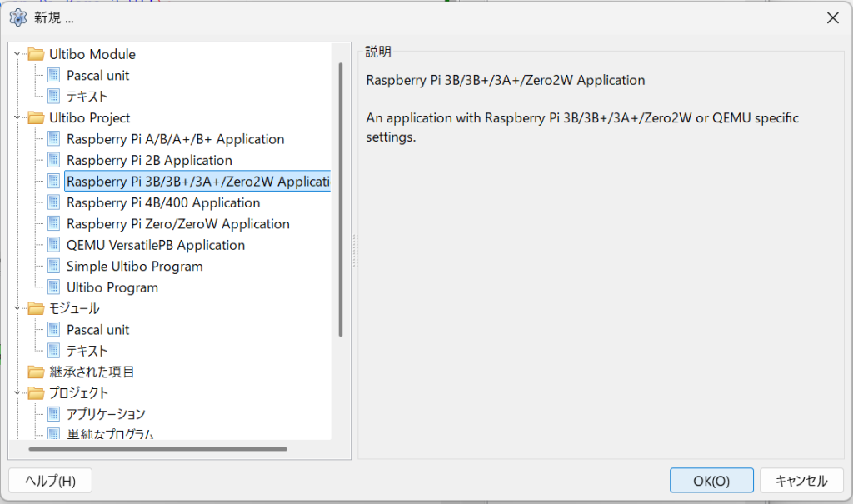The height and width of the screenshot is (504, 853).
Task: Select the 継承された項目 entry
Action: [x=92, y=372]
